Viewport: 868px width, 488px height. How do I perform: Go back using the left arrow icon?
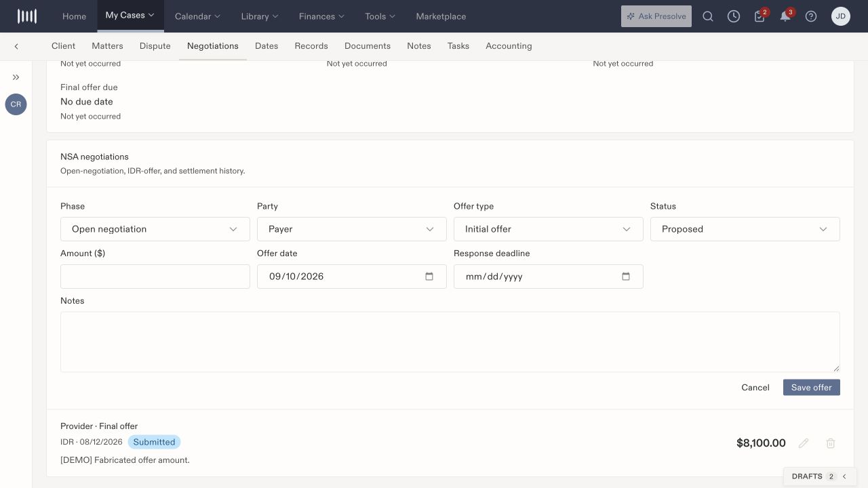click(16, 46)
